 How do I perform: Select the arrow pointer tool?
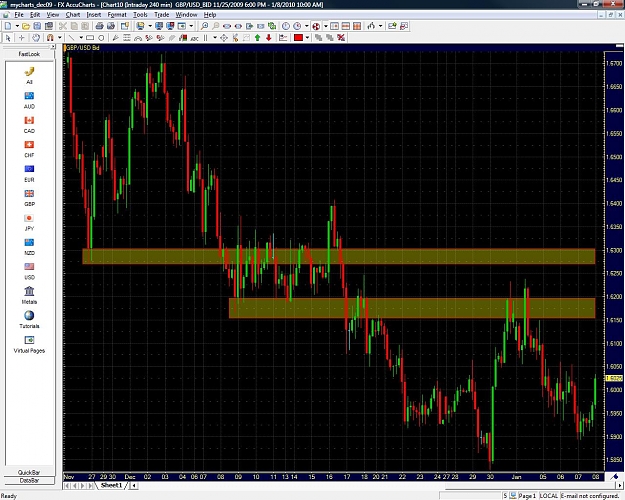[8, 38]
